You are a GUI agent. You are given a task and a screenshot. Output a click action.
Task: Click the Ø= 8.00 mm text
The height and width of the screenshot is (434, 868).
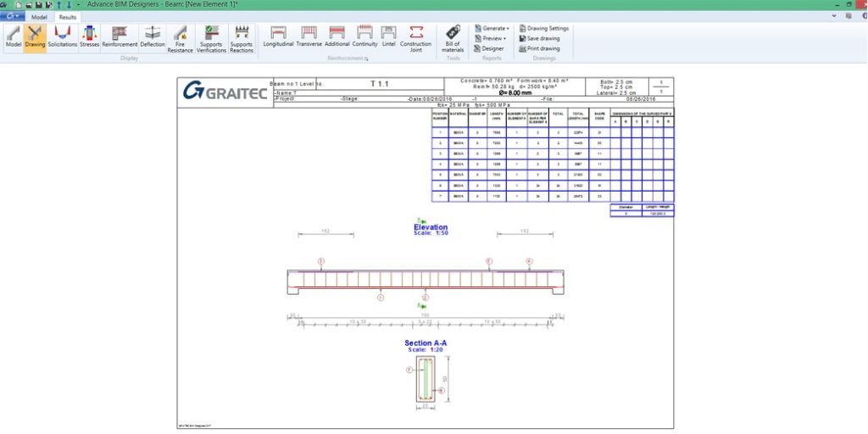515,93
